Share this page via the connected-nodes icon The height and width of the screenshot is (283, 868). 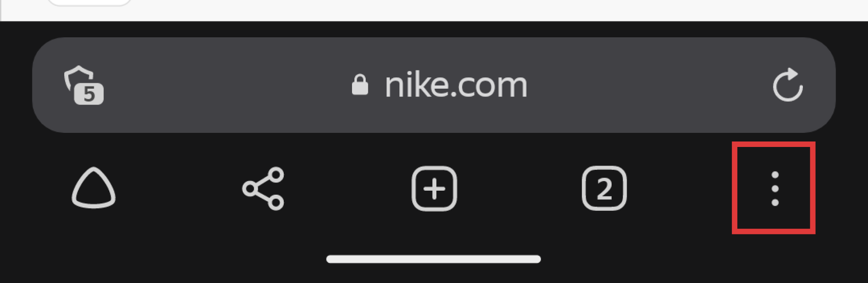(x=263, y=188)
